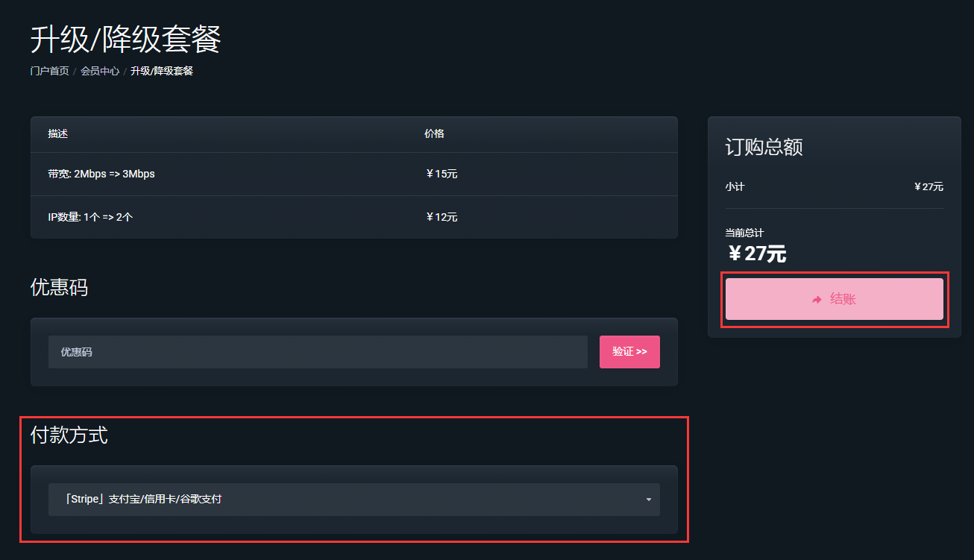The width and height of the screenshot is (974, 560).
Task: Open the Stripe payment method dropdown
Action: [354, 500]
